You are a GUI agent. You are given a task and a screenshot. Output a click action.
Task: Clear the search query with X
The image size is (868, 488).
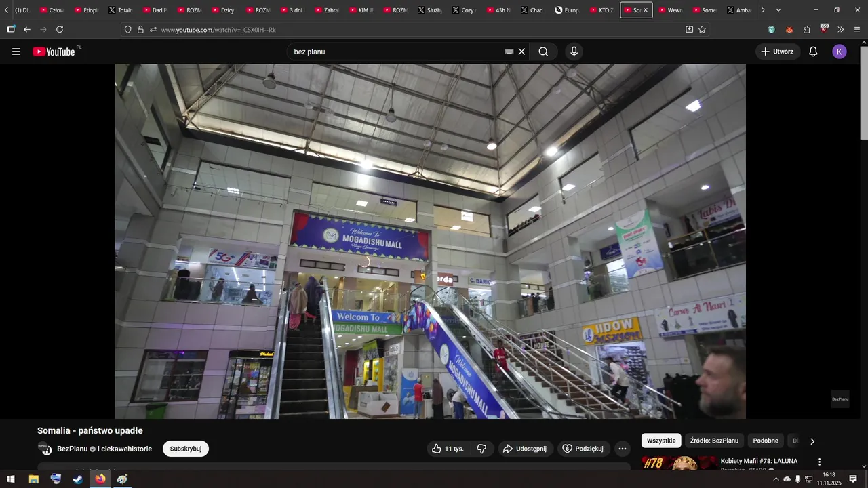coord(521,52)
